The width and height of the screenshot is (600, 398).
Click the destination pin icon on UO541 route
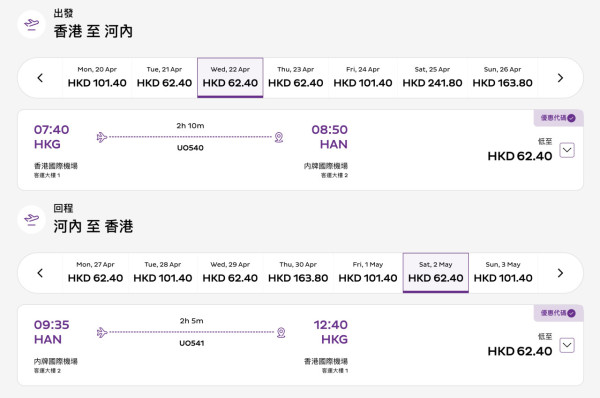click(281, 332)
